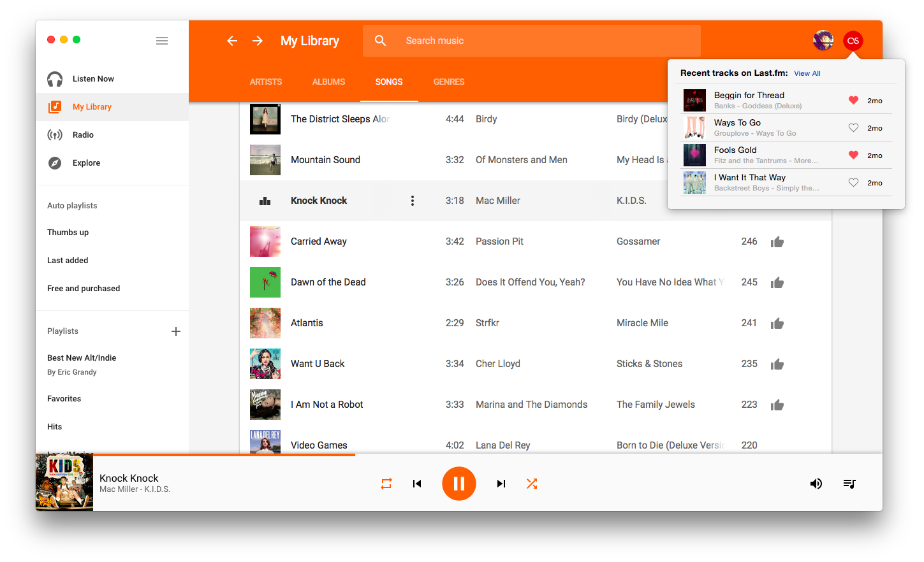Toggle repeat mode
This screenshot has height=562, width=924.
(x=386, y=484)
